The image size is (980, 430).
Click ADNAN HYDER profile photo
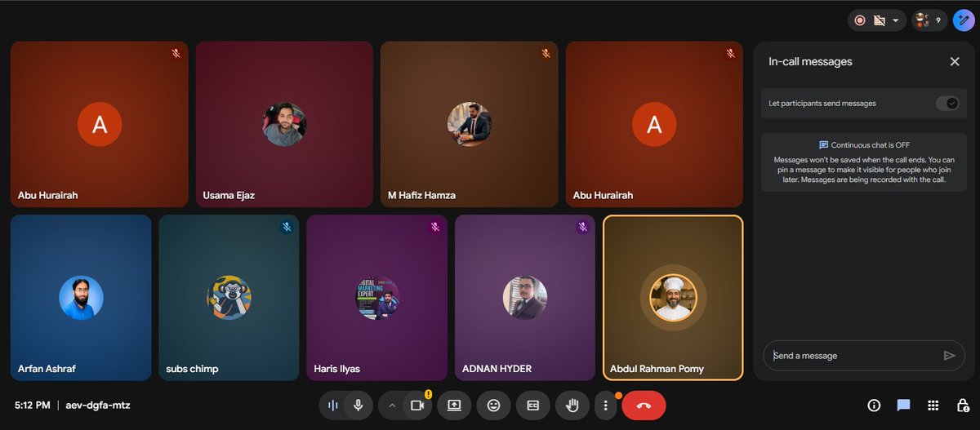[x=524, y=298]
